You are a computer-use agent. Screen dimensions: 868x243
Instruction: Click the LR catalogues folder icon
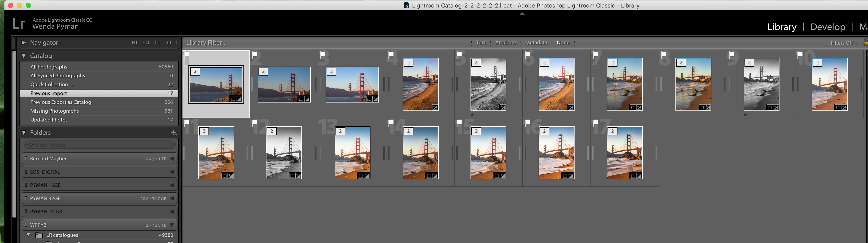39,235
